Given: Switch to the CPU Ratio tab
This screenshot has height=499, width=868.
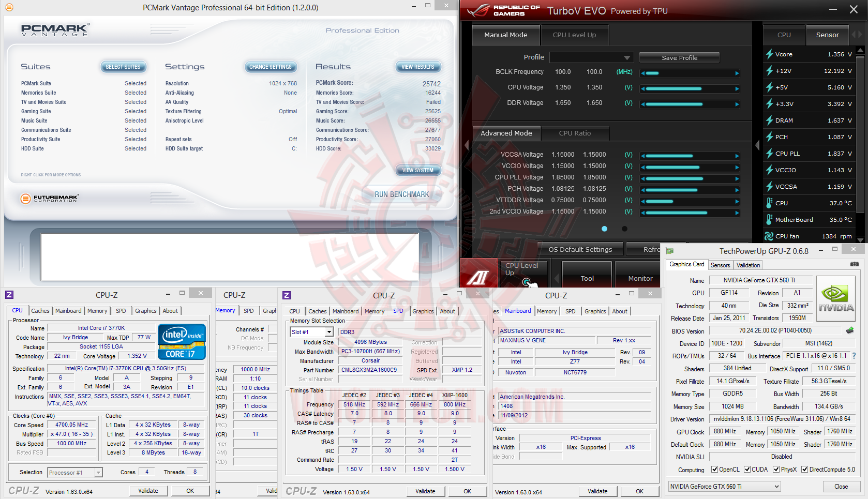Looking at the screenshot, I should pos(575,133).
